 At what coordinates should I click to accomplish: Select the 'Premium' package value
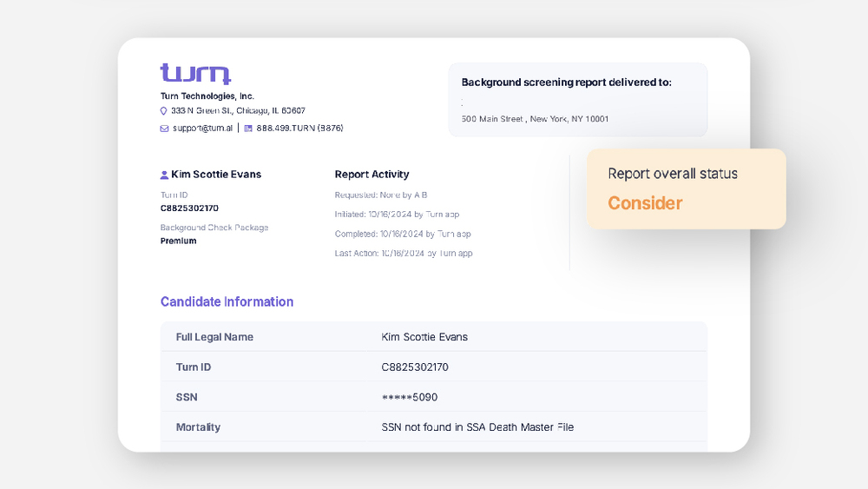178,241
